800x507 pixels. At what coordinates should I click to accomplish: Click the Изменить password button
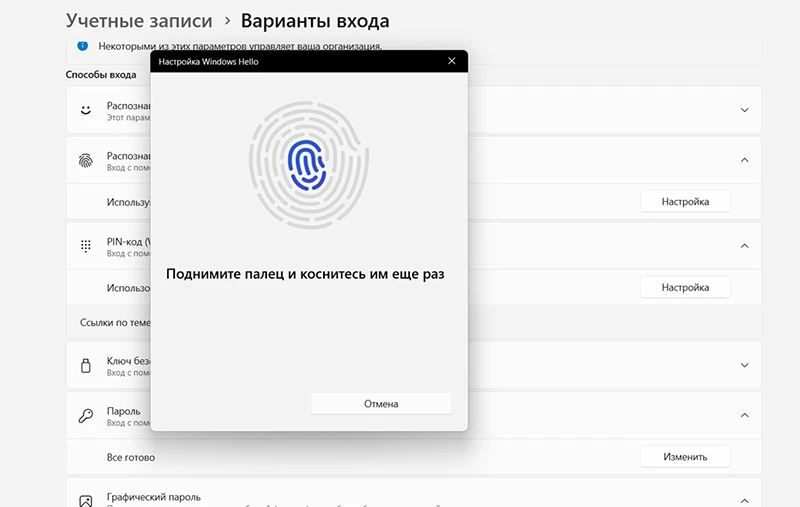(685, 457)
